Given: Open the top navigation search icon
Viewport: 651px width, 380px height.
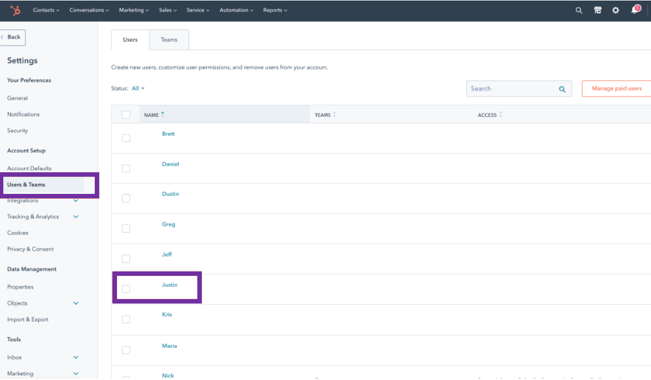Looking at the screenshot, I should (579, 10).
